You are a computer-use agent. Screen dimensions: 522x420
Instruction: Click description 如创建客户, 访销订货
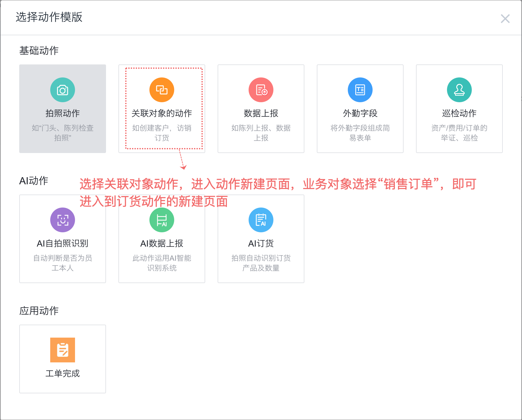(162, 133)
